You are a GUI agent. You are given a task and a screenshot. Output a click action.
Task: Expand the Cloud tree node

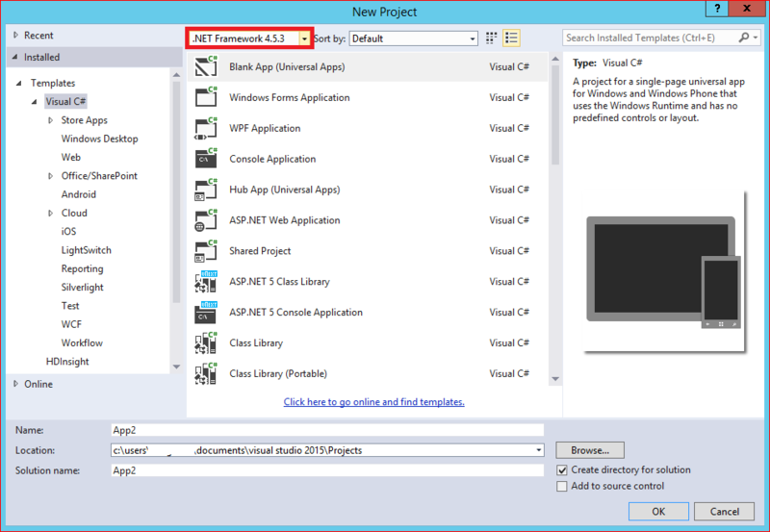pos(50,213)
